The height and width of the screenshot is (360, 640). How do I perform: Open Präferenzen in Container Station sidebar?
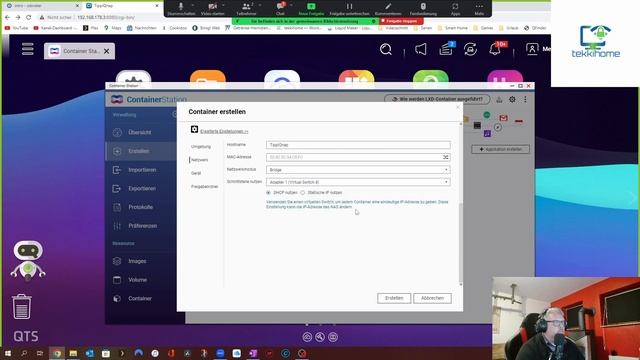[141, 226]
